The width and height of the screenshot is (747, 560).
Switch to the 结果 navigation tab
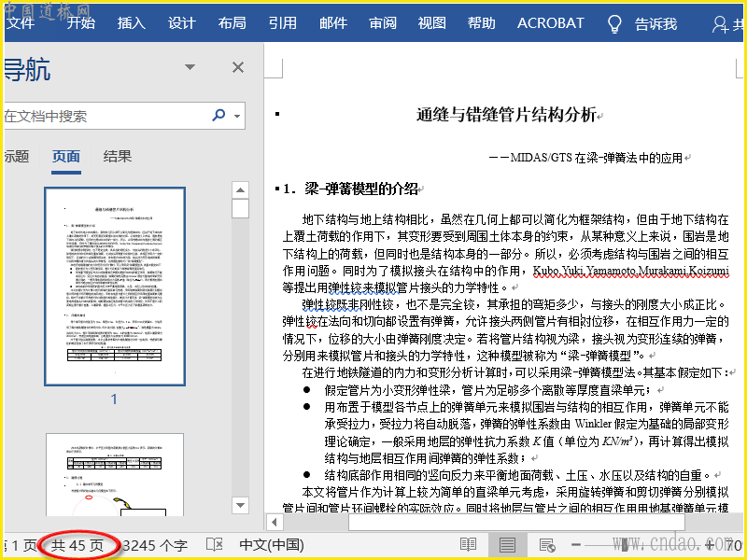pyautogui.click(x=118, y=157)
